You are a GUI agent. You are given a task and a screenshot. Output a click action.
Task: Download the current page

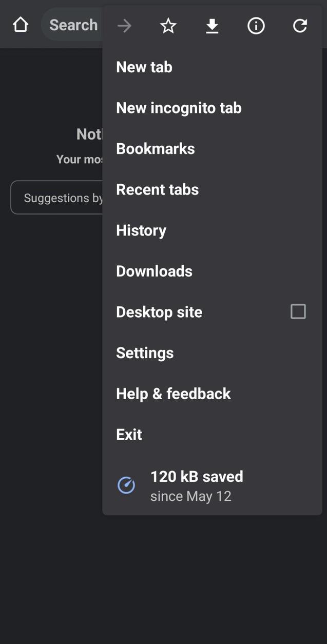[x=211, y=25]
